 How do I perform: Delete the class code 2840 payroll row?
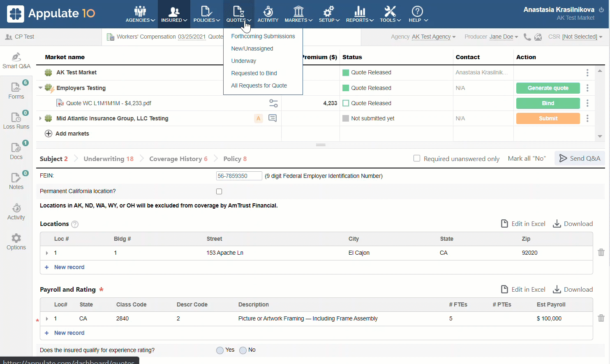(x=601, y=318)
